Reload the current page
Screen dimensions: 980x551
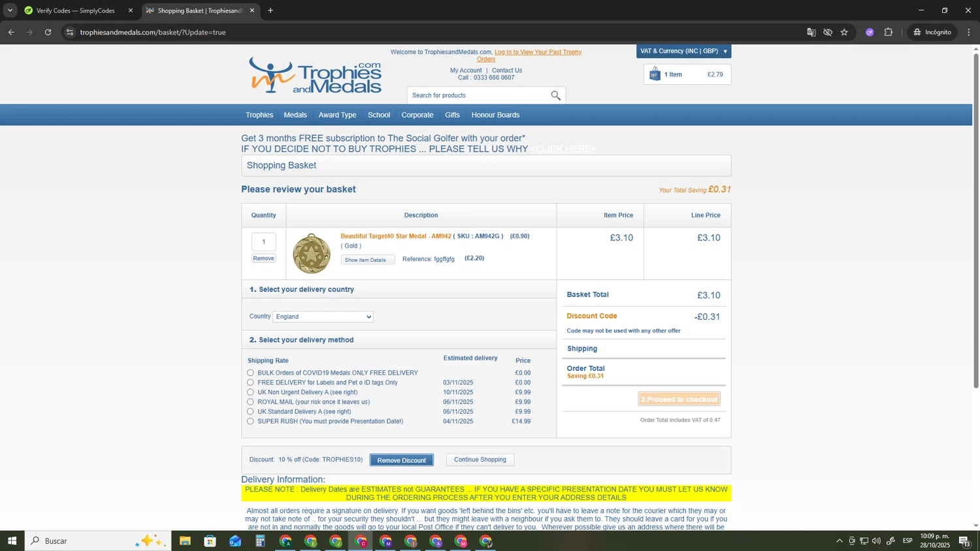coord(48,32)
